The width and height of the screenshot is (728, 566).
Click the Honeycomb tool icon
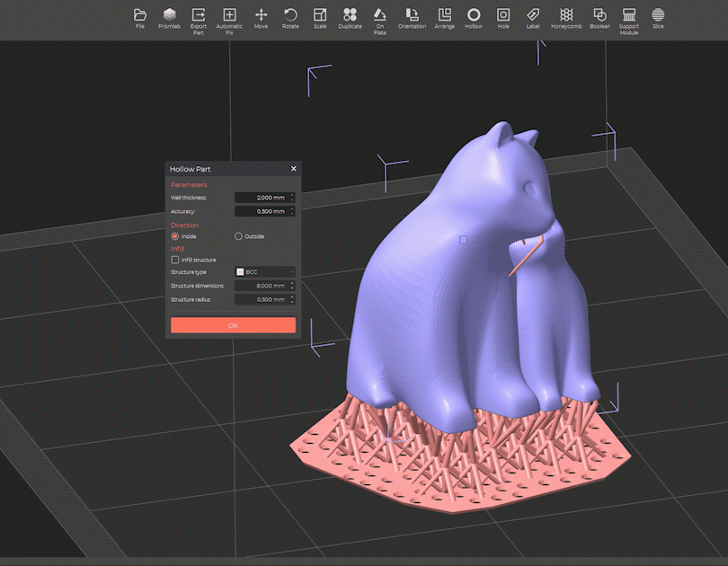click(565, 16)
